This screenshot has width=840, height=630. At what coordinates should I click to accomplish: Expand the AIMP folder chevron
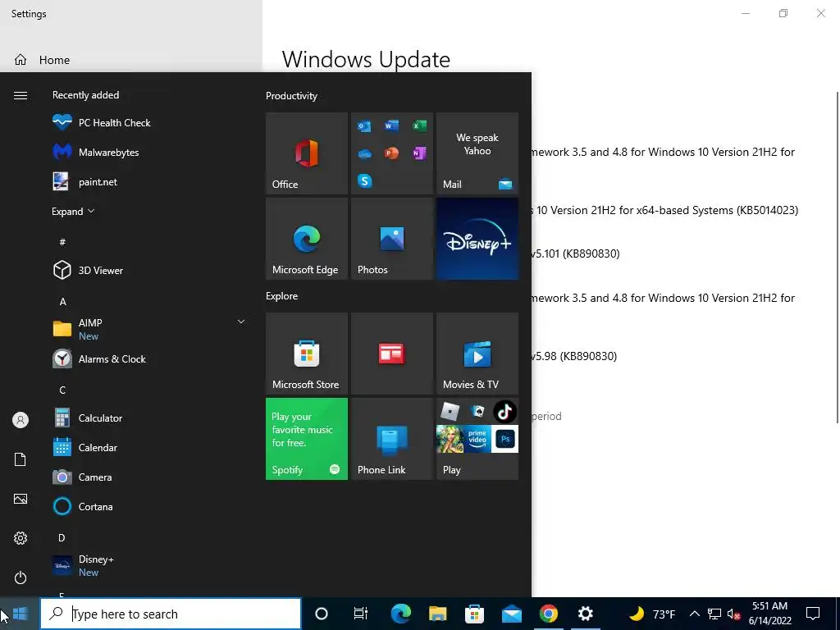pos(241,322)
